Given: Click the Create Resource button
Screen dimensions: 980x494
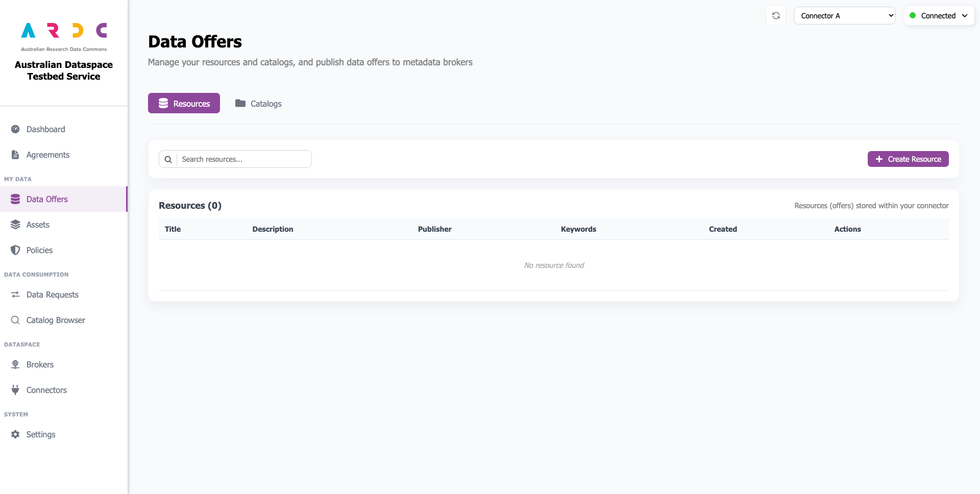Looking at the screenshot, I should tap(908, 159).
